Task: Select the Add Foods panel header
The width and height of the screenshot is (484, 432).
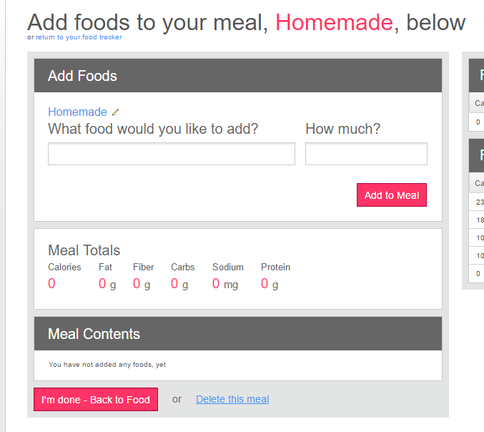Action: point(238,76)
